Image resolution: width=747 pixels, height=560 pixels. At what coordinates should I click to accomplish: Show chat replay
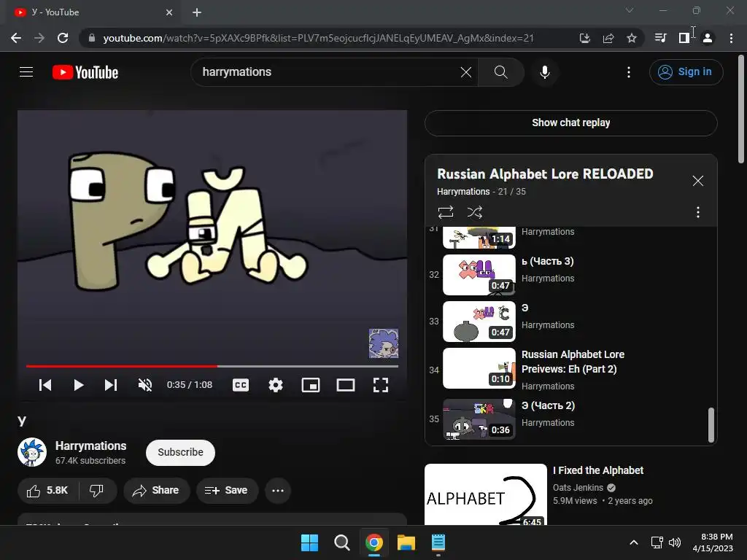(x=570, y=122)
